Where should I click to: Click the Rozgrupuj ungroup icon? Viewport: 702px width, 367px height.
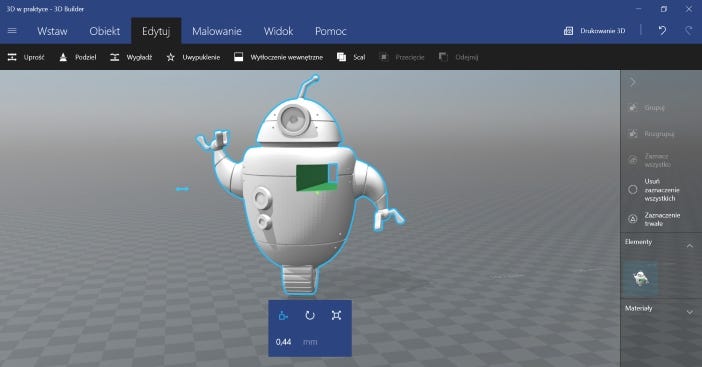[633, 134]
